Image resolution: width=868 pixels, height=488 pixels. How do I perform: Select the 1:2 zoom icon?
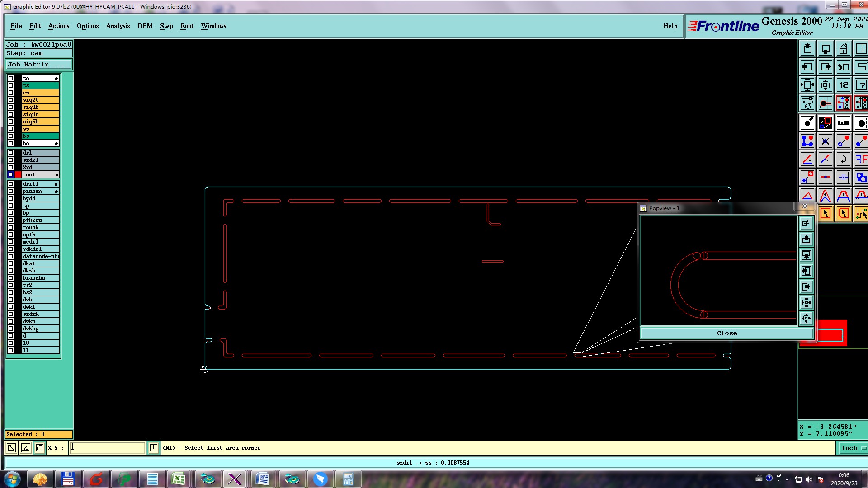point(843,85)
